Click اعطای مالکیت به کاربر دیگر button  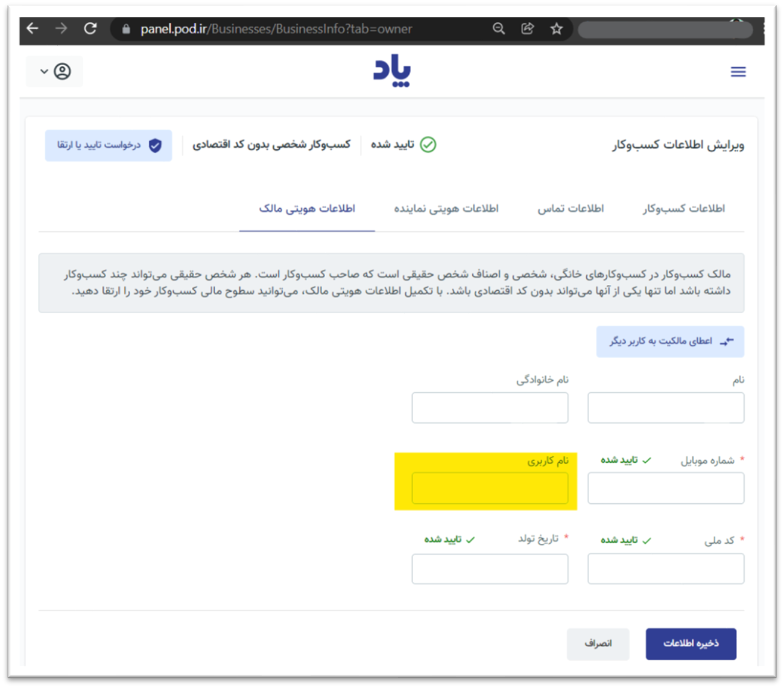point(670,342)
